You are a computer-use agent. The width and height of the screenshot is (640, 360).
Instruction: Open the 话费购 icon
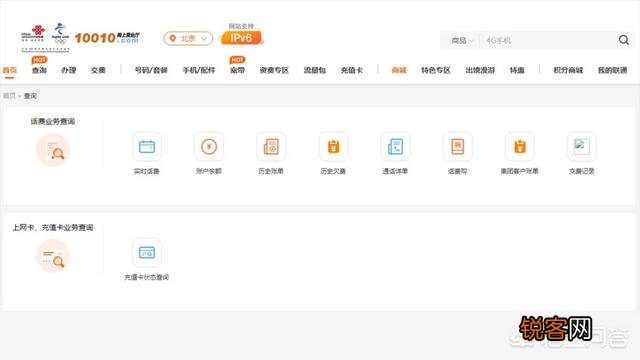pyautogui.click(x=458, y=147)
